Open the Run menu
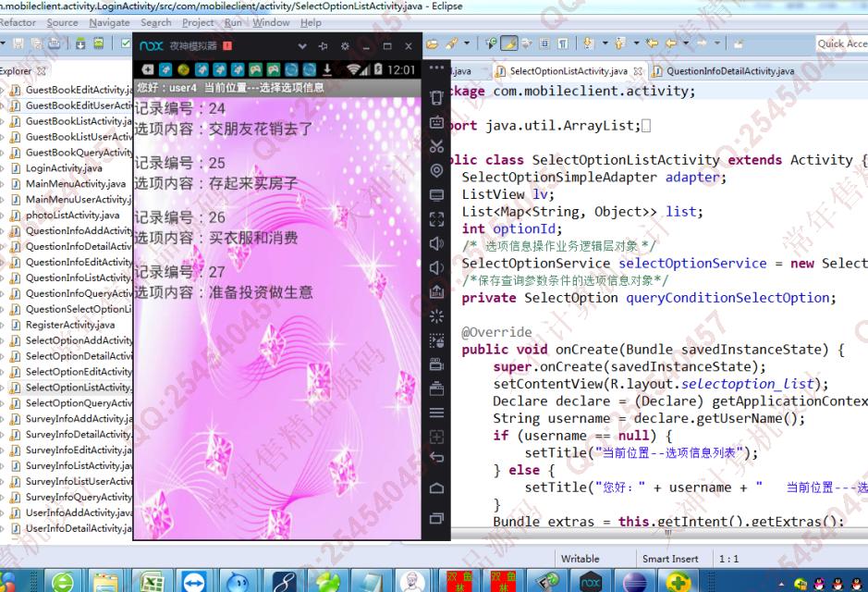868x592 pixels. [233, 23]
